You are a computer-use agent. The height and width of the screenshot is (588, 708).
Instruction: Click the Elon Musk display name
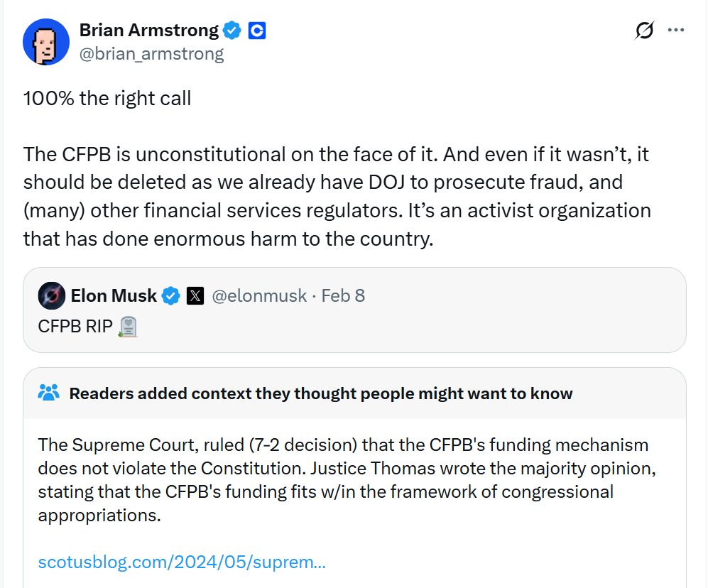(x=114, y=295)
